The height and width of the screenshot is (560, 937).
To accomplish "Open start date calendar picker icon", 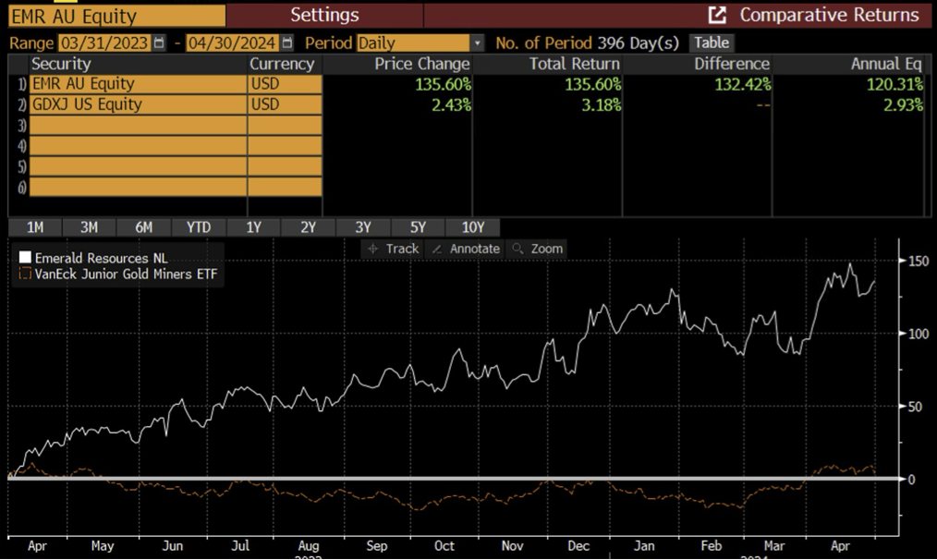I will click(159, 43).
